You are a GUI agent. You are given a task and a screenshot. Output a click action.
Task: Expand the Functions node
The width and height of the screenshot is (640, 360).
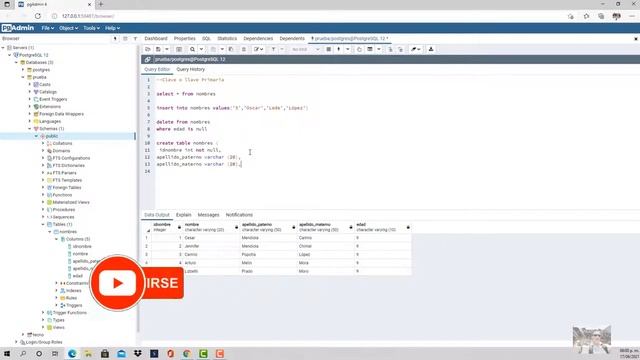43,195
